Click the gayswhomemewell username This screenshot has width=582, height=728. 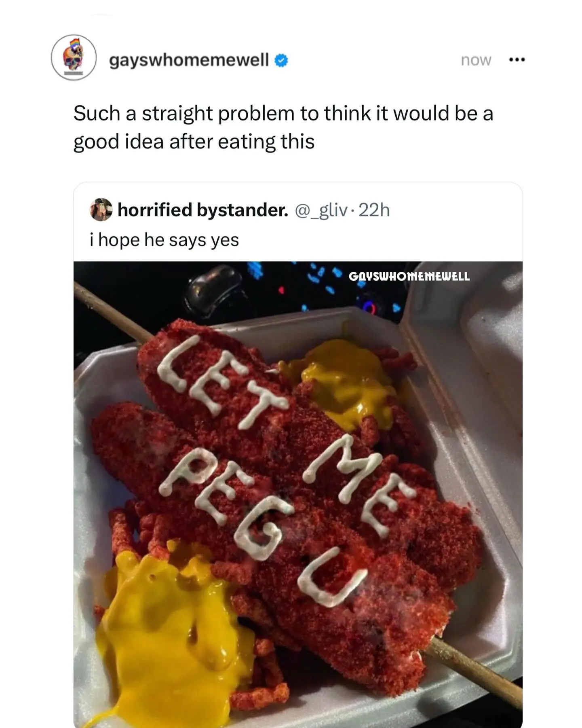[x=189, y=60]
